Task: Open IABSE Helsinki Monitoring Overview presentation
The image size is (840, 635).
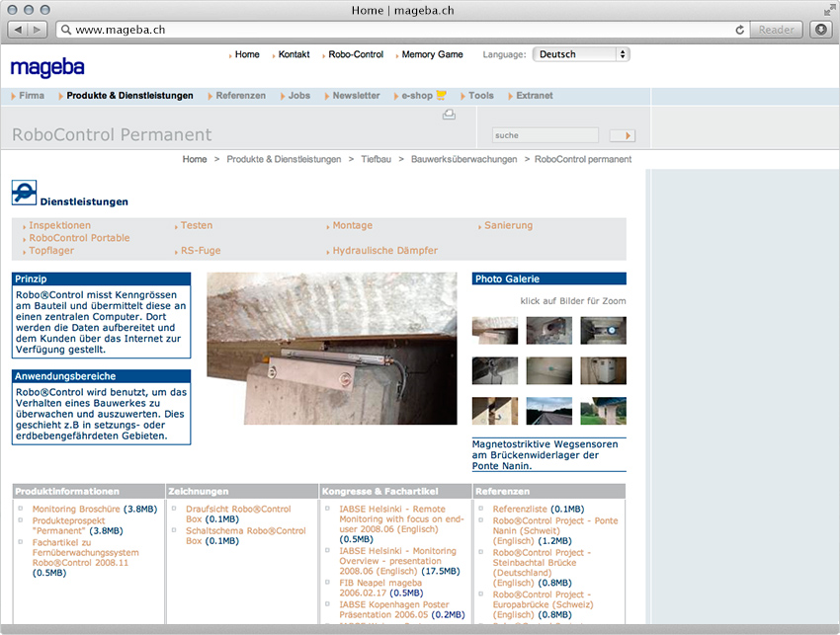Action: (x=397, y=561)
